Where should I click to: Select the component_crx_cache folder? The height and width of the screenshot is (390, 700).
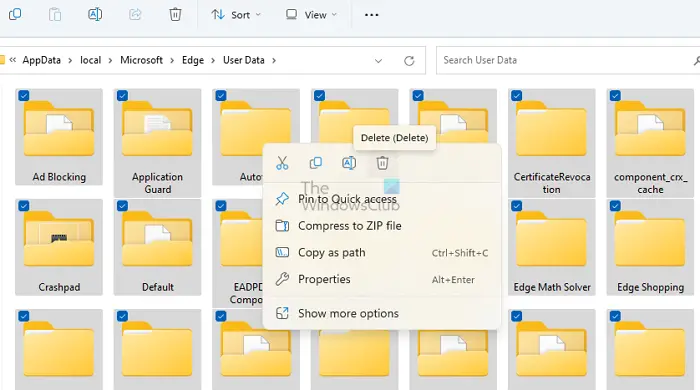point(650,143)
